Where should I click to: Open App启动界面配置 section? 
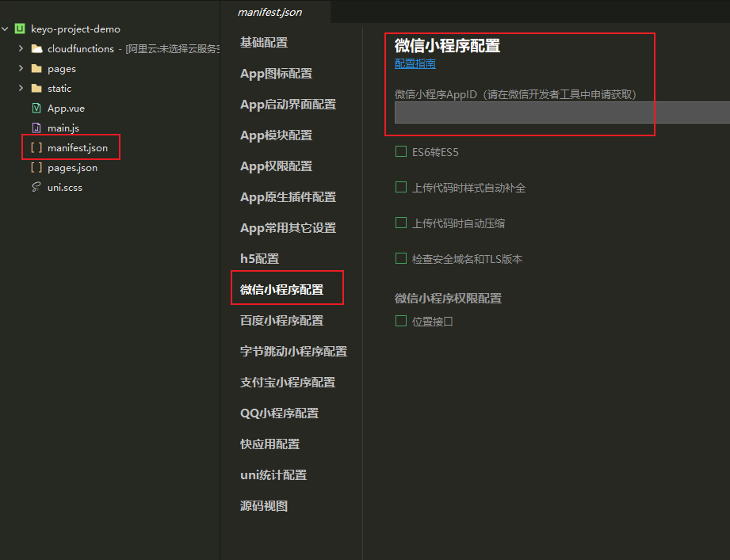pyautogui.click(x=289, y=105)
